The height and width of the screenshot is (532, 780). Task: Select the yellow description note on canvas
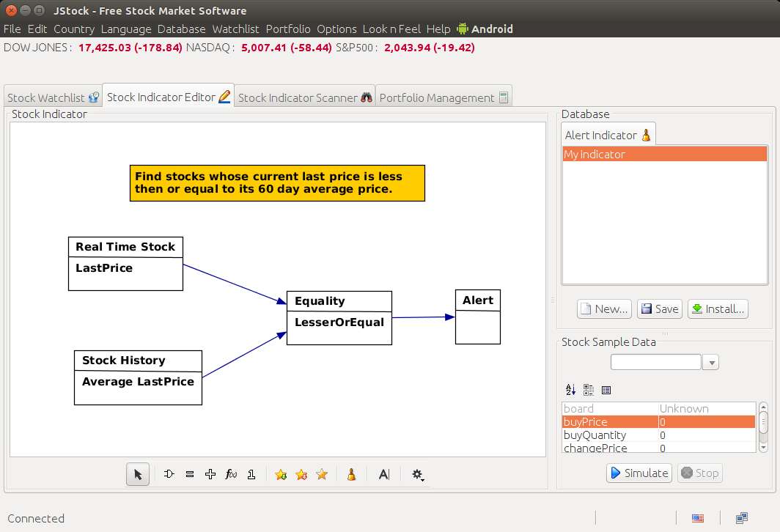[x=277, y=183]
